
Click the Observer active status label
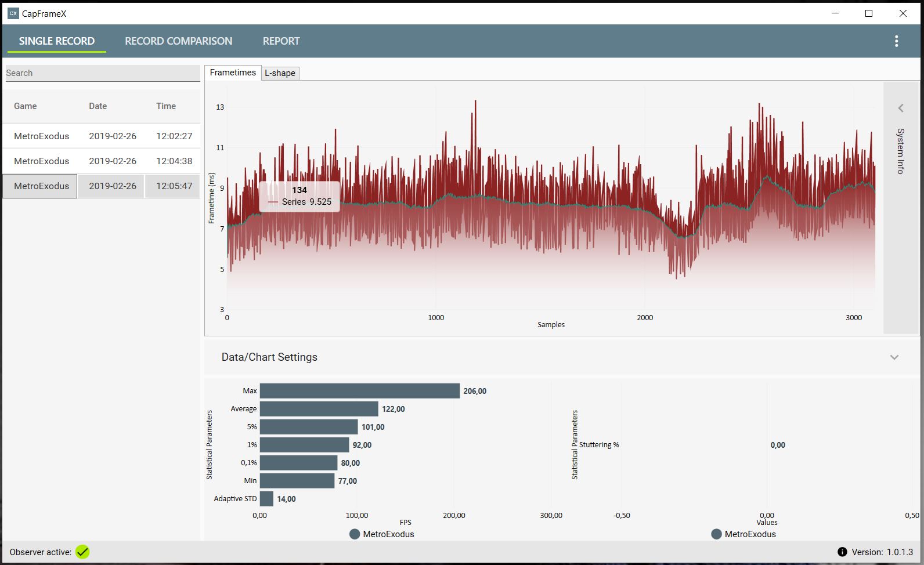coord(41,552)
